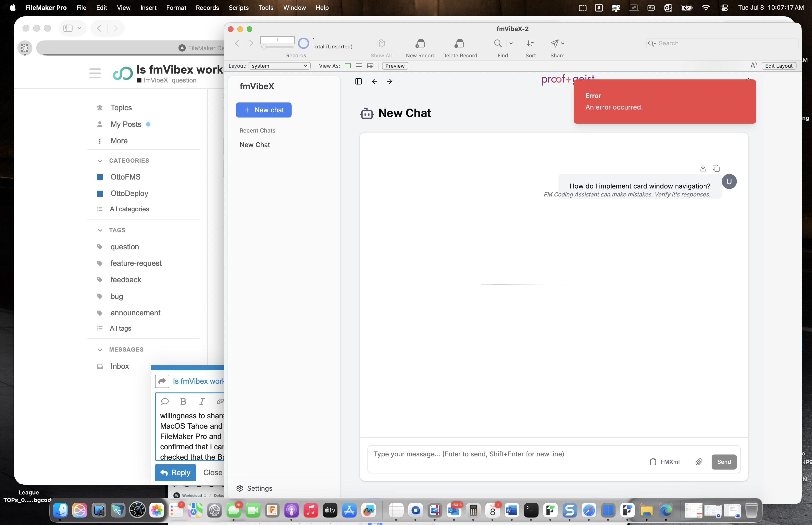Click the robot icon beside New Chat title
Viewport: 812px width, 525px height.
pos(367,113)
